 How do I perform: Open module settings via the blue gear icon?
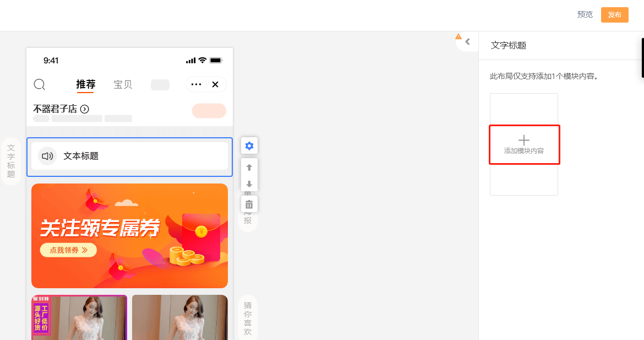pyautogui.click(x=249, y=145)
